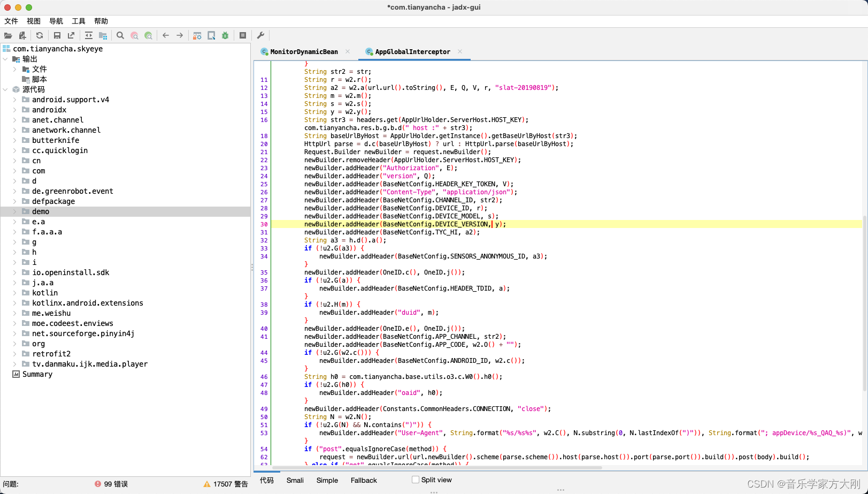This screenshot has width=868, height=494.
Task: Open the log viewer icon
Action: click(x=243, y=35)
